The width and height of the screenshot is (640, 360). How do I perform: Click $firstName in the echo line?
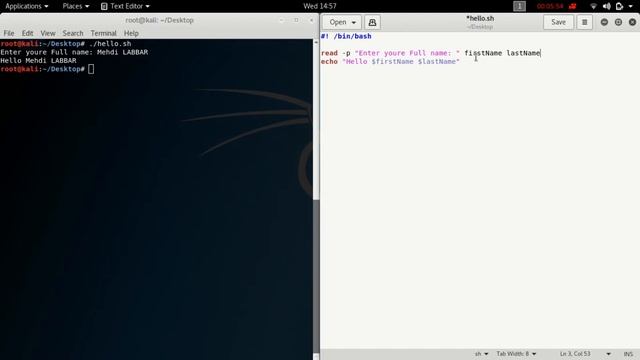tap(392, 62)
